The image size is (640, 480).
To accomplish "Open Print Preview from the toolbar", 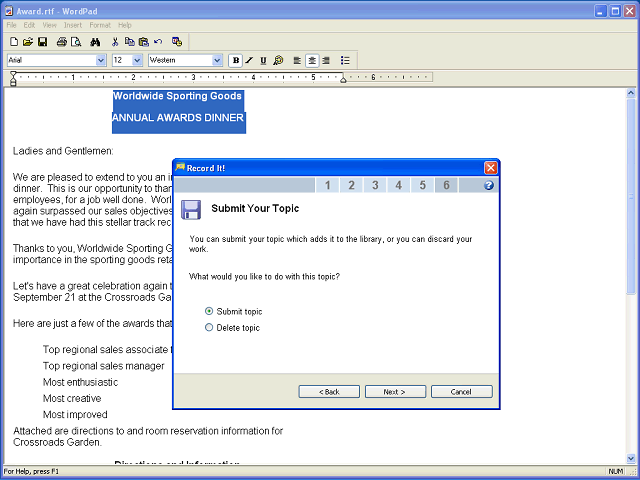I will coord(76,42).
